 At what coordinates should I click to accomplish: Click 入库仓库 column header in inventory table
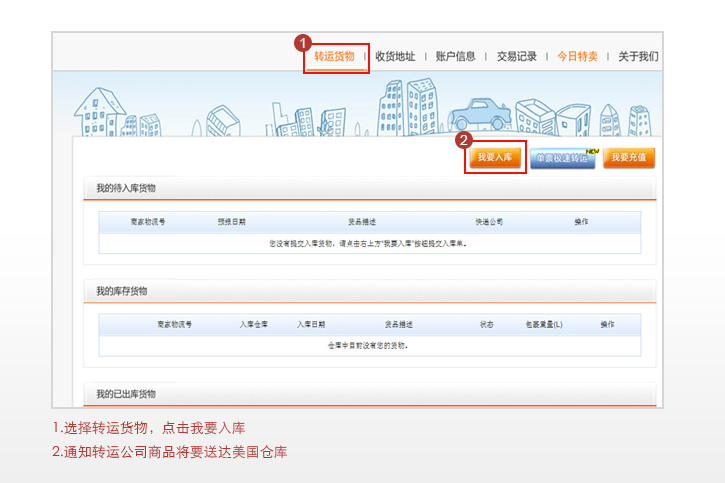[253, 325]
